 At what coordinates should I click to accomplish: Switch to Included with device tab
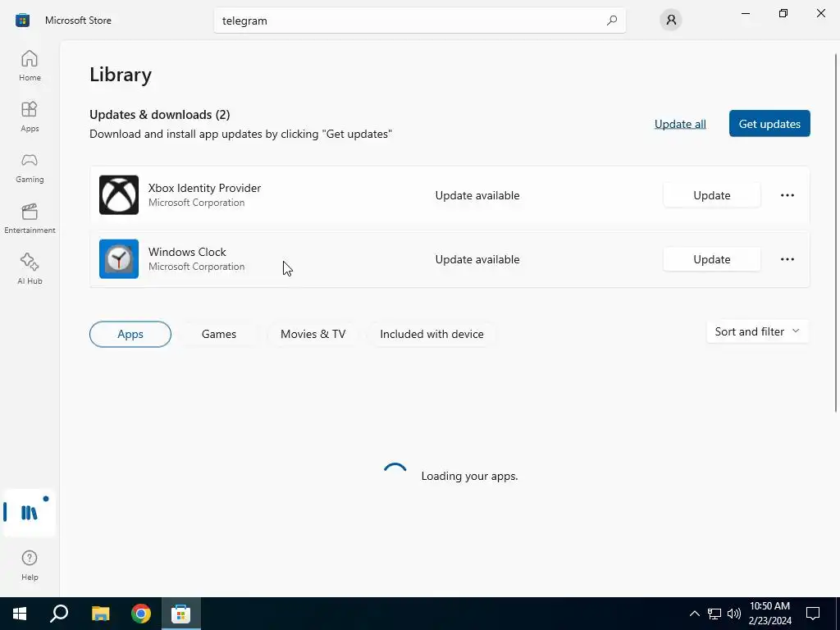point(431,334)
